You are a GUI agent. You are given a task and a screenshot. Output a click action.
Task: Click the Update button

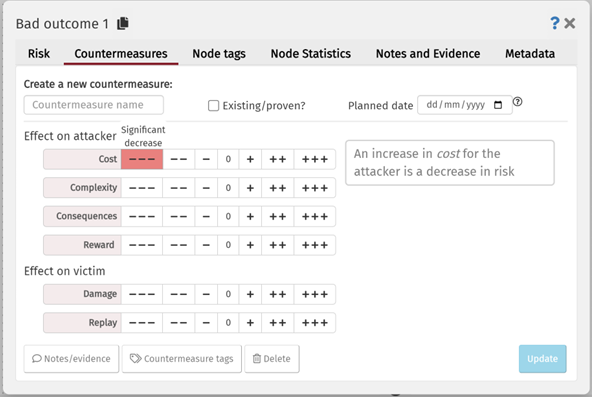click(x=543, y=359)
